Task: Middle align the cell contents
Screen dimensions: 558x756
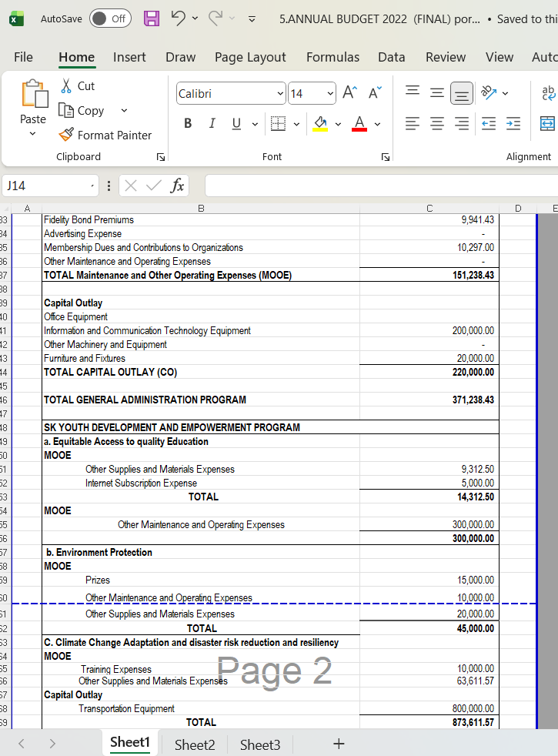Action: coord(437,92)
